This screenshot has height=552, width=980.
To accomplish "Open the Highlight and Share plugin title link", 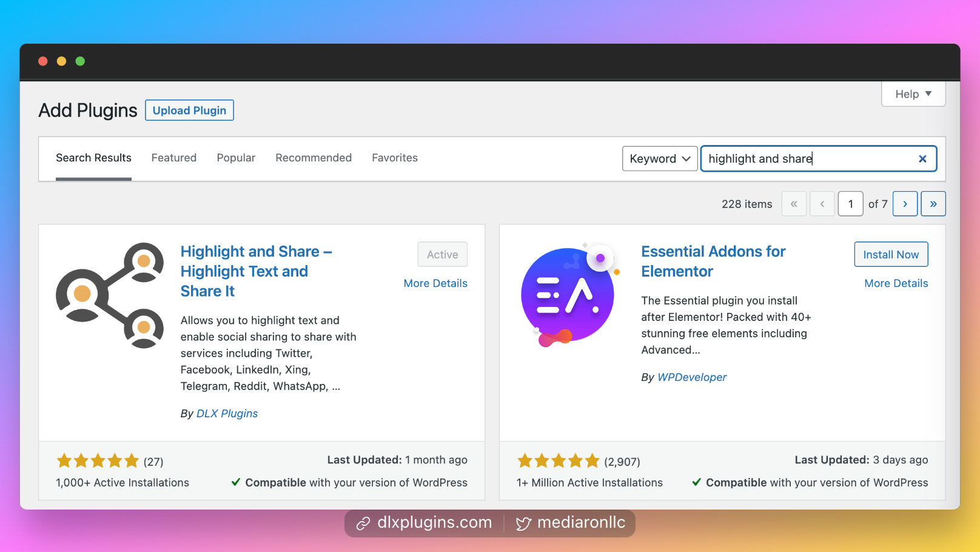I will click(256, 271).
